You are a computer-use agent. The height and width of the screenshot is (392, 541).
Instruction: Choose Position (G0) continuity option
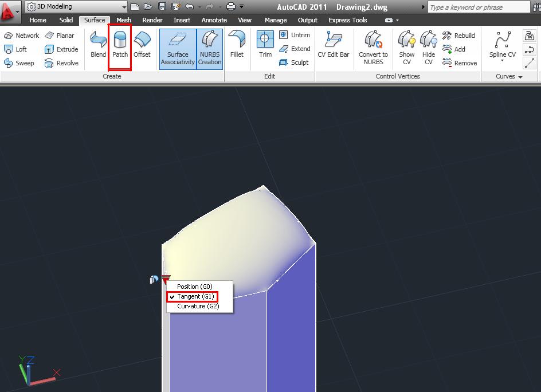[194, 287]
